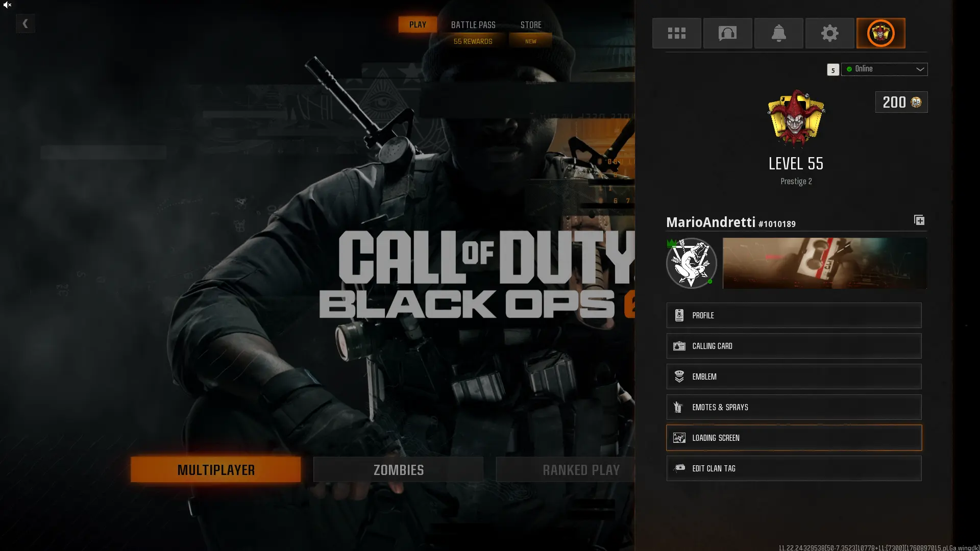Click the muted speaker icon
This screenshot has height=551, width=980.
pyautogui.click(x=7, y=5)
